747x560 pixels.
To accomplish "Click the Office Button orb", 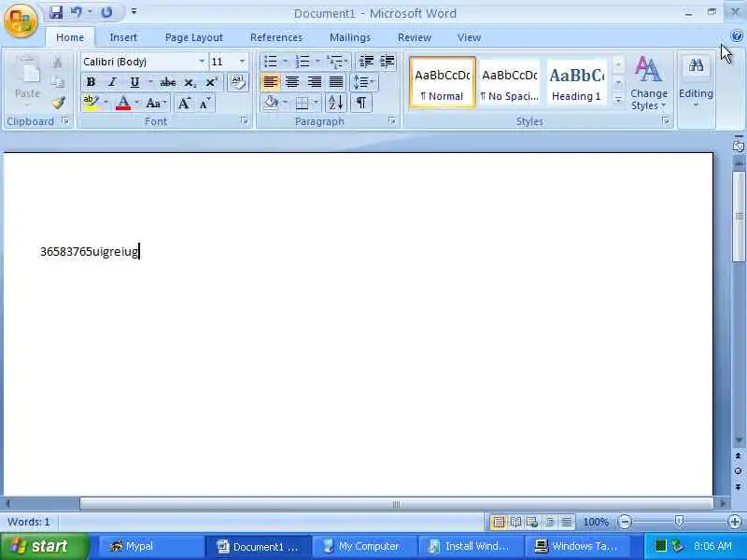I will [x=21, y=21].
